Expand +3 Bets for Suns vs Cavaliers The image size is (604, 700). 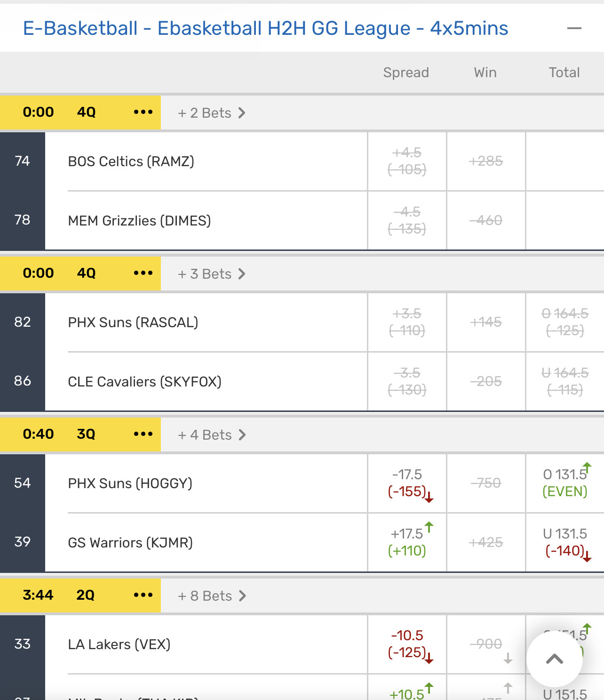[x=212, y=274]
